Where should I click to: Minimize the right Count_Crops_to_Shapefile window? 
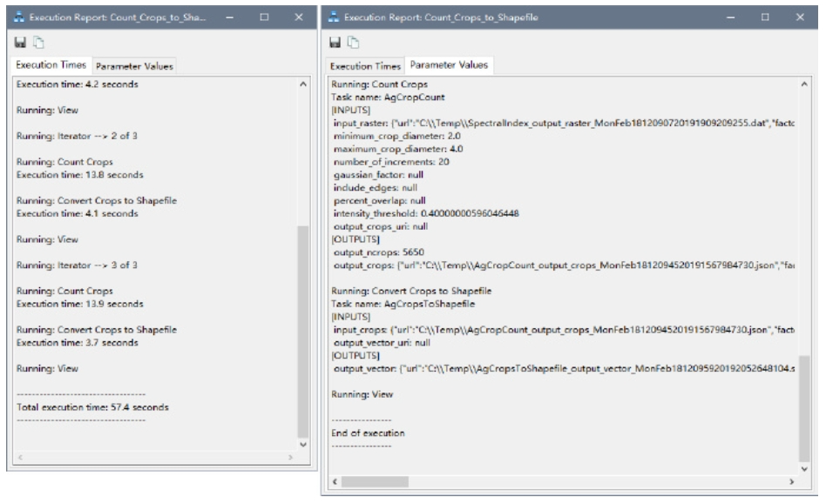[730, 17]
